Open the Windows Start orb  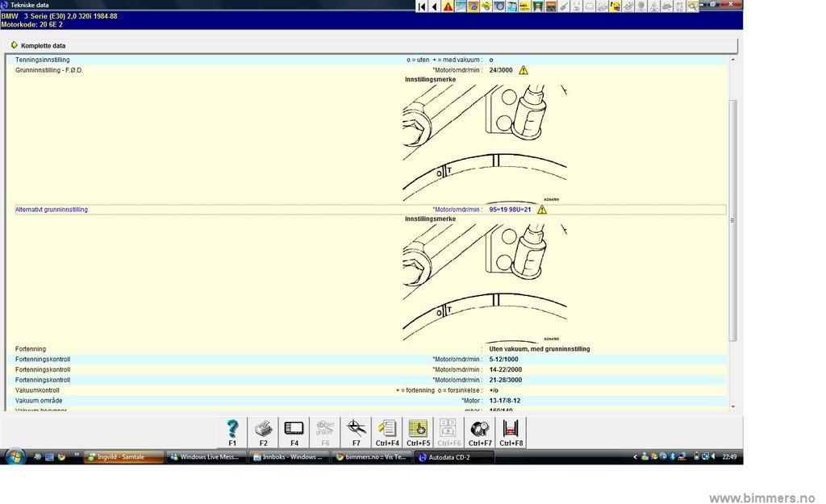pos(15,456)
